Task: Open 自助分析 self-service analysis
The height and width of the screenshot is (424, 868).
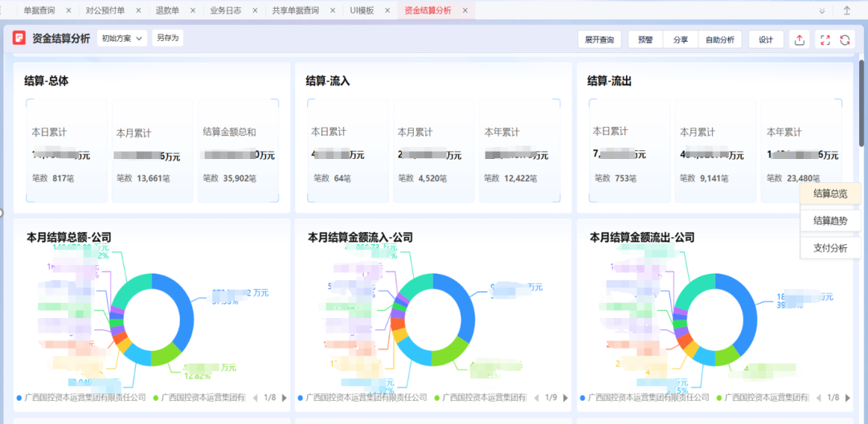Action: tap(719, 40)
